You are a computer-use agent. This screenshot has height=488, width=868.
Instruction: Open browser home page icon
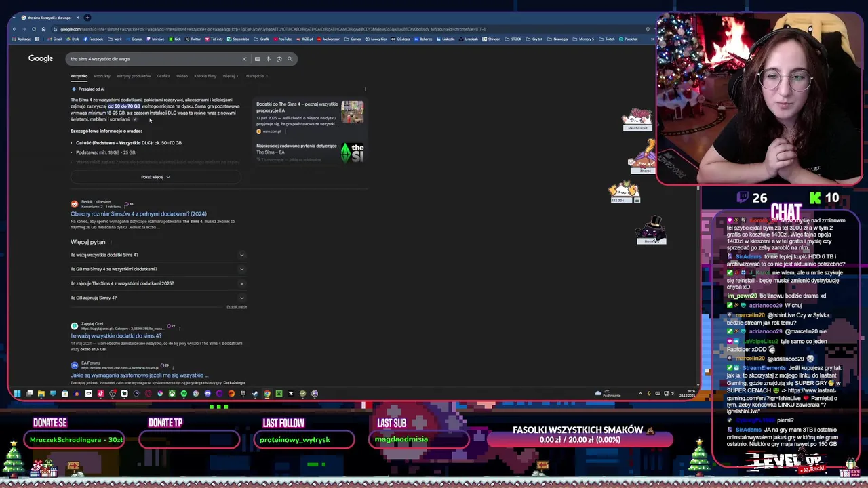[43, 29]
